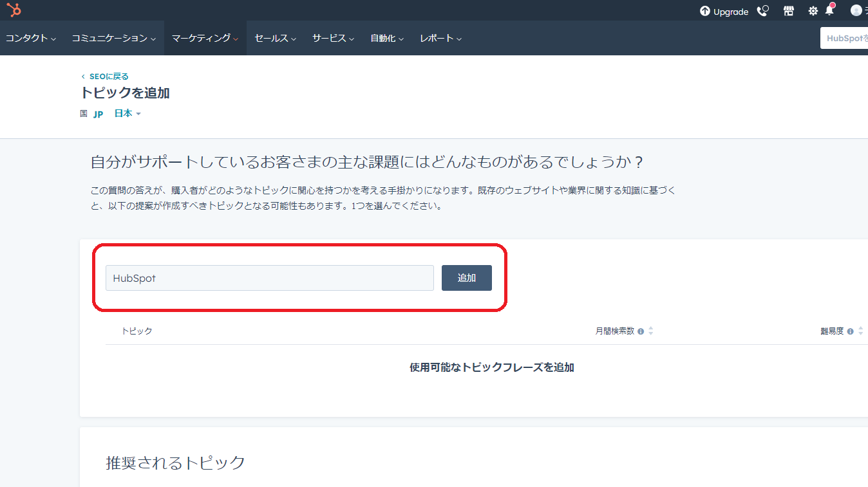Screen dimensions: 868x487
Task: Click 使用可能なトピックフレーズを追加 message
Action: pos(492,367)
